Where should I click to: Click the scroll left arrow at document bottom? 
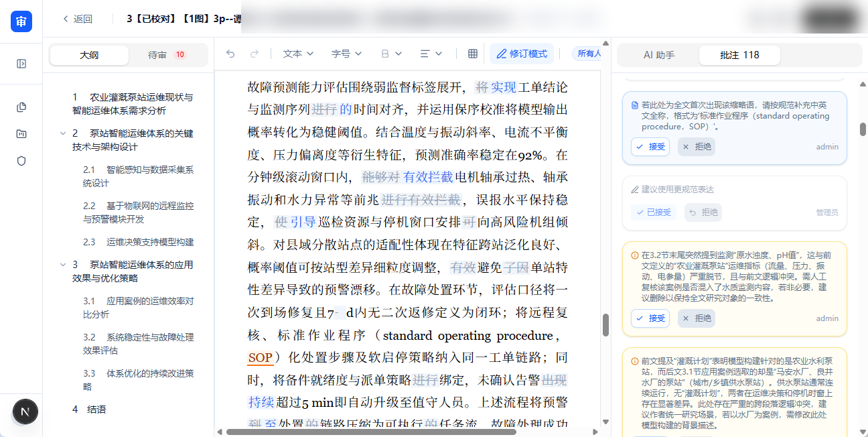click(218, 432)
